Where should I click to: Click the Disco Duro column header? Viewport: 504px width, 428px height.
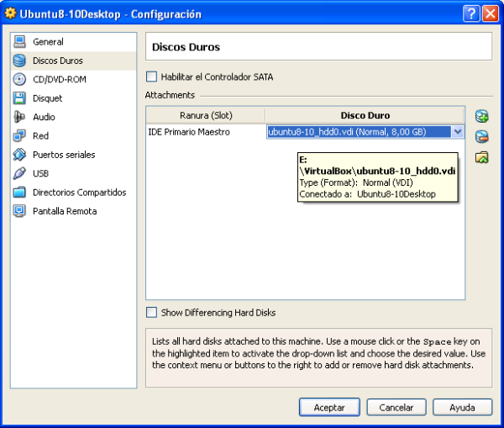365,115
